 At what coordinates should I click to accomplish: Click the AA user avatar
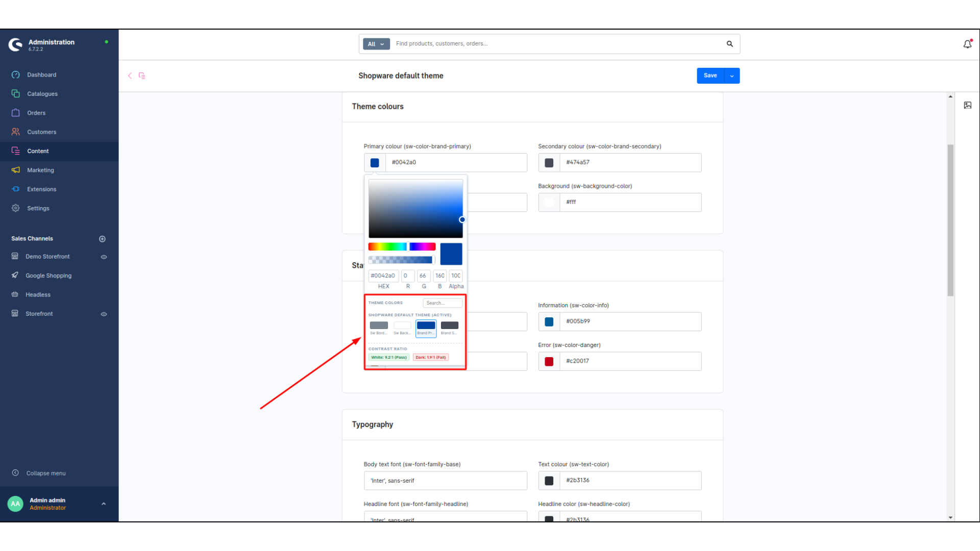tap(15, 504)
